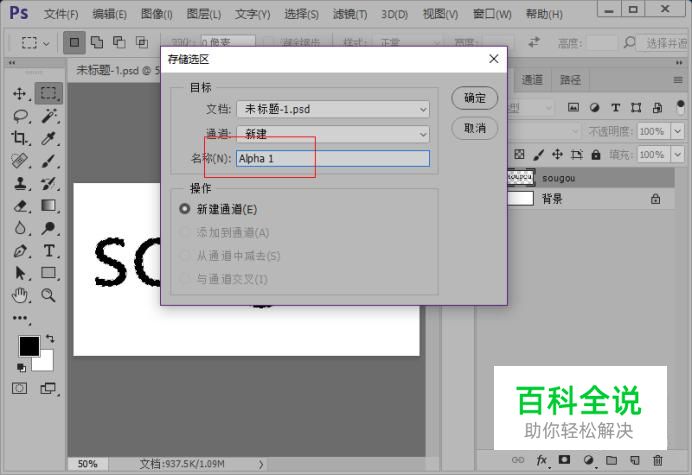Open the Select (选择) menu
692x475 pixels.
point(301,14)
